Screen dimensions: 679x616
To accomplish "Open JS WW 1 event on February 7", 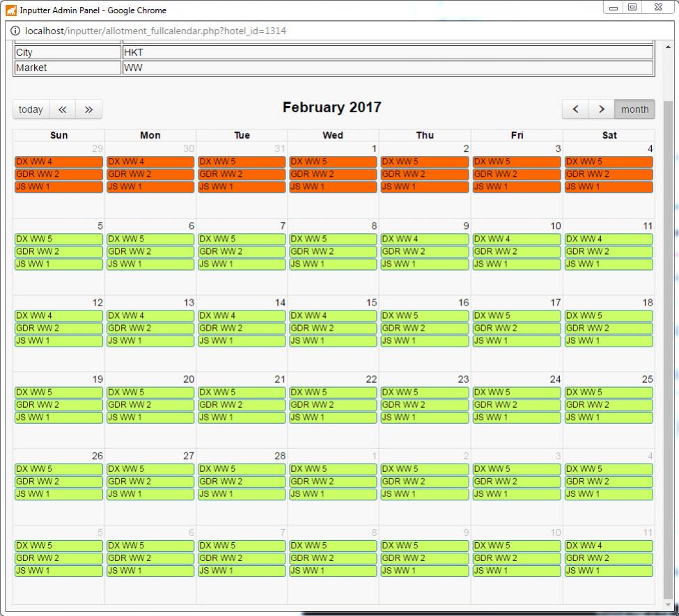I will point(242,264).
